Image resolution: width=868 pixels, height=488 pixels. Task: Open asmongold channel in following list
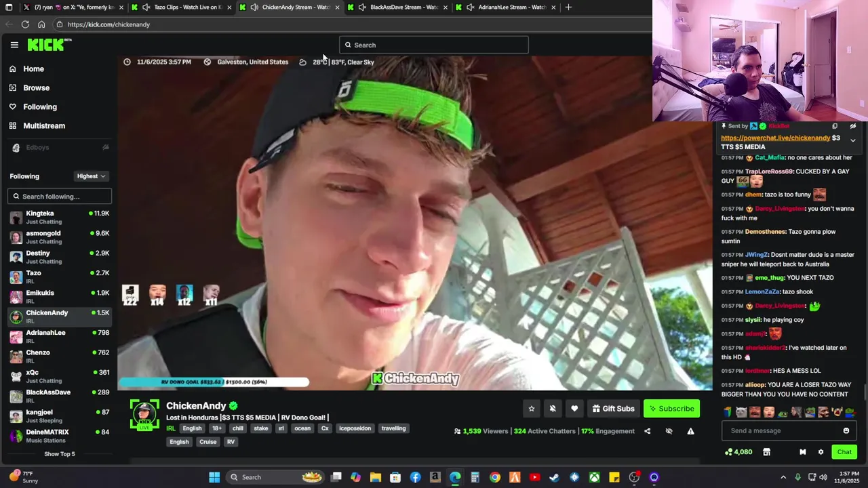tap(60, 237)
